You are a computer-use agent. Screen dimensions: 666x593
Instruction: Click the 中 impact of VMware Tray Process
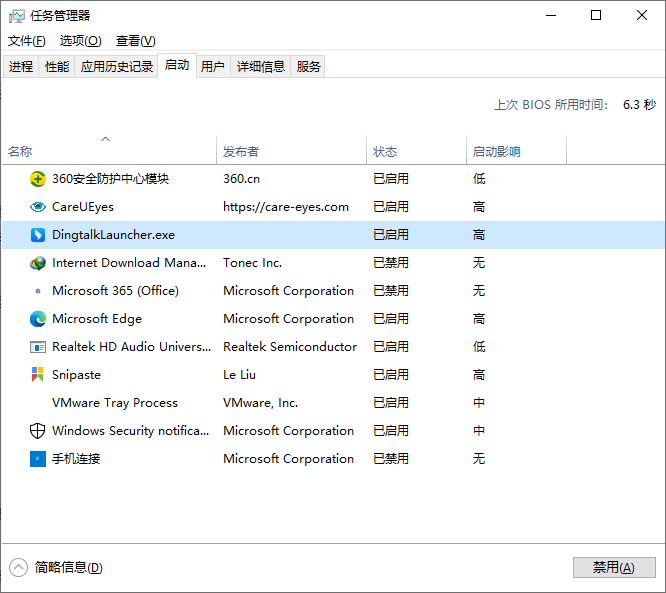pos(479,403)
